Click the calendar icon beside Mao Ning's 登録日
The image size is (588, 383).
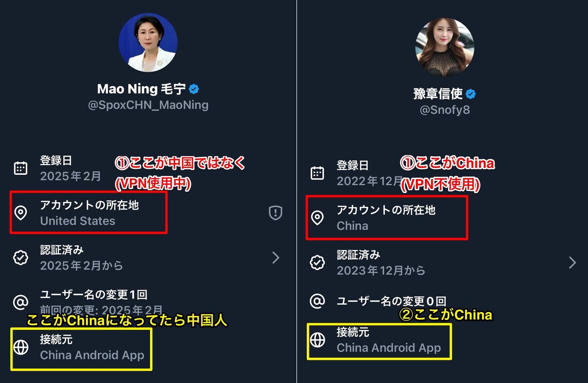click(21, 168)
